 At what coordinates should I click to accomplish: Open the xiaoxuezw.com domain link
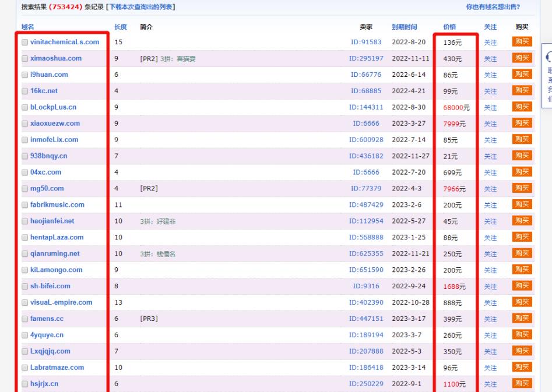click(x=55, y=123)
